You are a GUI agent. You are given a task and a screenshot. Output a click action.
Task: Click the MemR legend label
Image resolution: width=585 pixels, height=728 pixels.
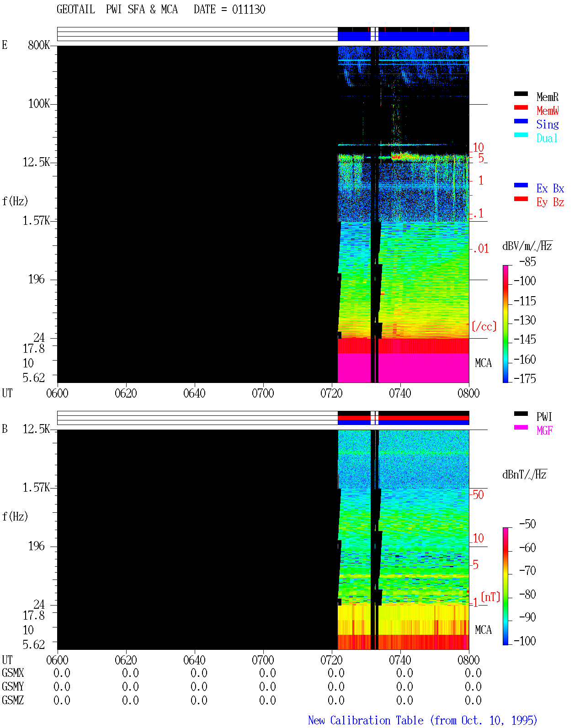coord(548,97)
